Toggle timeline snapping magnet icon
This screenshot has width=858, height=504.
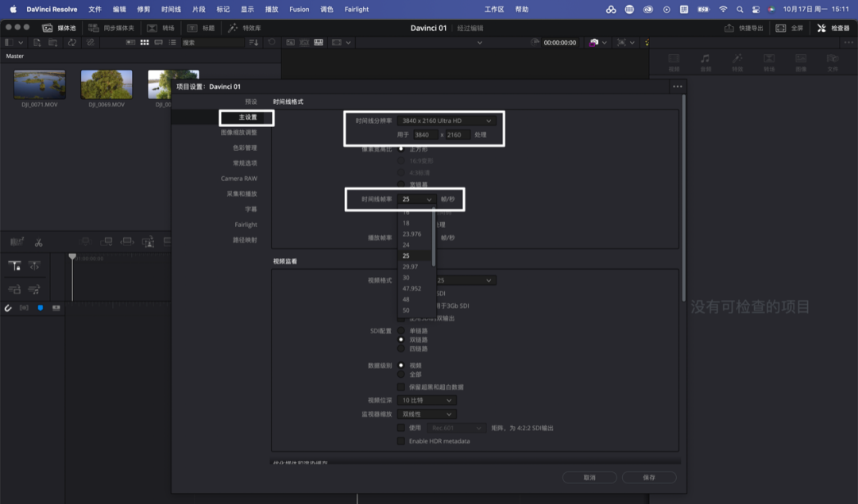(8, 308)
